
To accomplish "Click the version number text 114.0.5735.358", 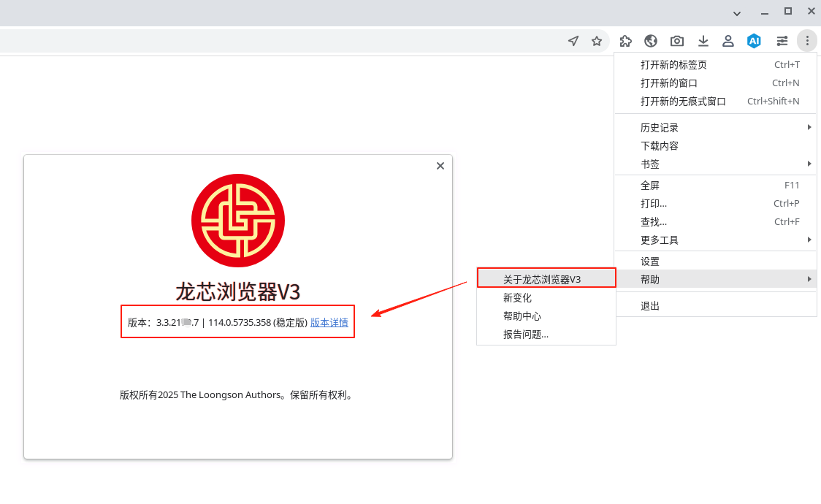I will (240, 322).
